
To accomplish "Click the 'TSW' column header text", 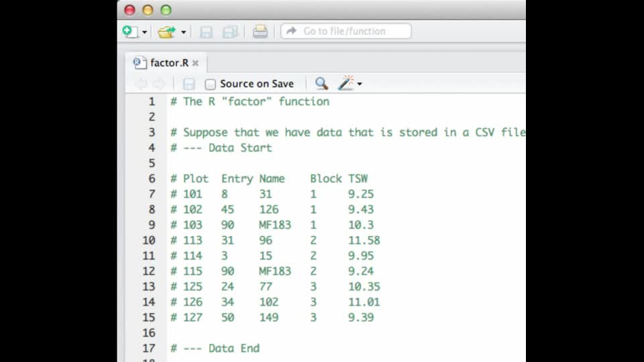I will (x=358, y=178).
